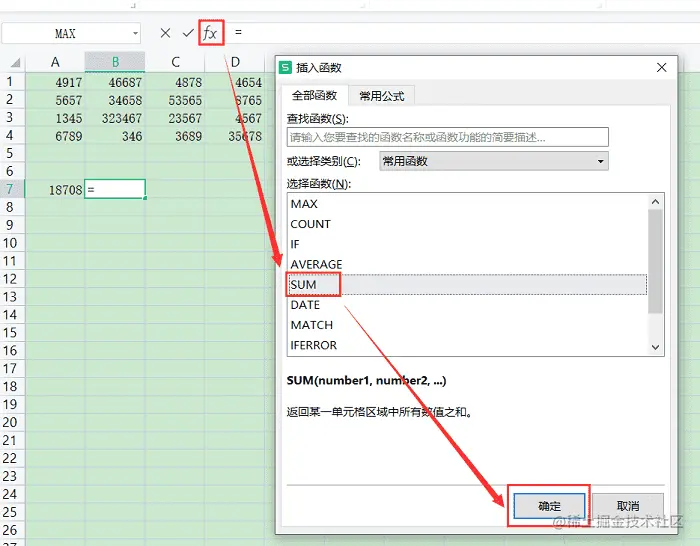Click cell containing 23567
The height and width of the screenshot is (546, 700).
tap(175, 118)
